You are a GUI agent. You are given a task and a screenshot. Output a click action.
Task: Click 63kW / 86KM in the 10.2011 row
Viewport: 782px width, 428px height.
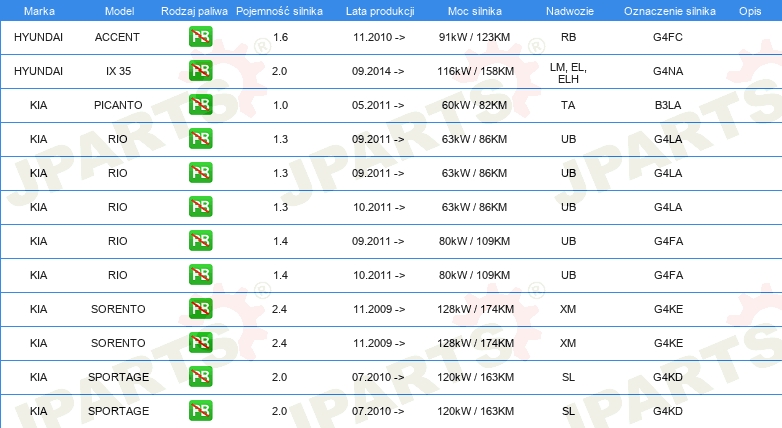(x=474, y=207)
